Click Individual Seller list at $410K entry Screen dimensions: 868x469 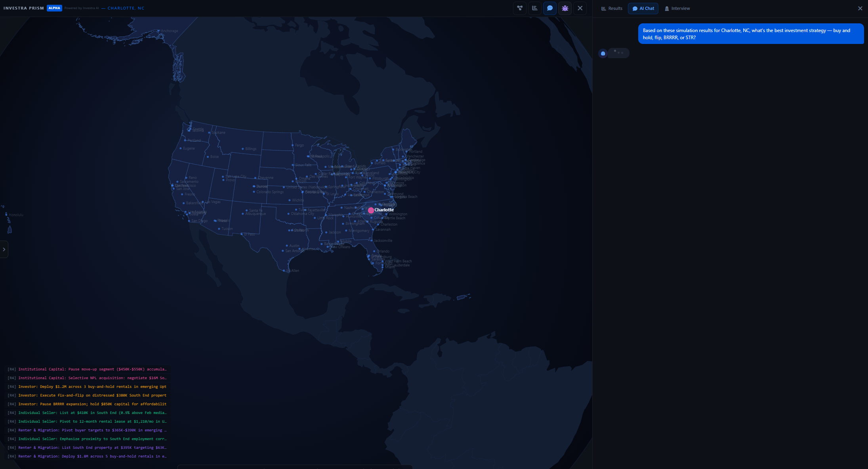[87, 413]
